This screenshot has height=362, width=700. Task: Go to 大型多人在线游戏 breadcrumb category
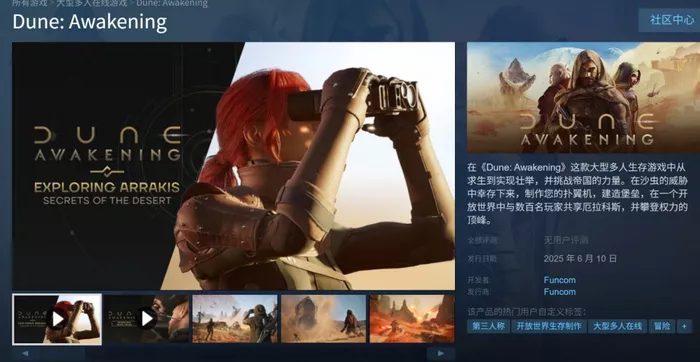92,4
